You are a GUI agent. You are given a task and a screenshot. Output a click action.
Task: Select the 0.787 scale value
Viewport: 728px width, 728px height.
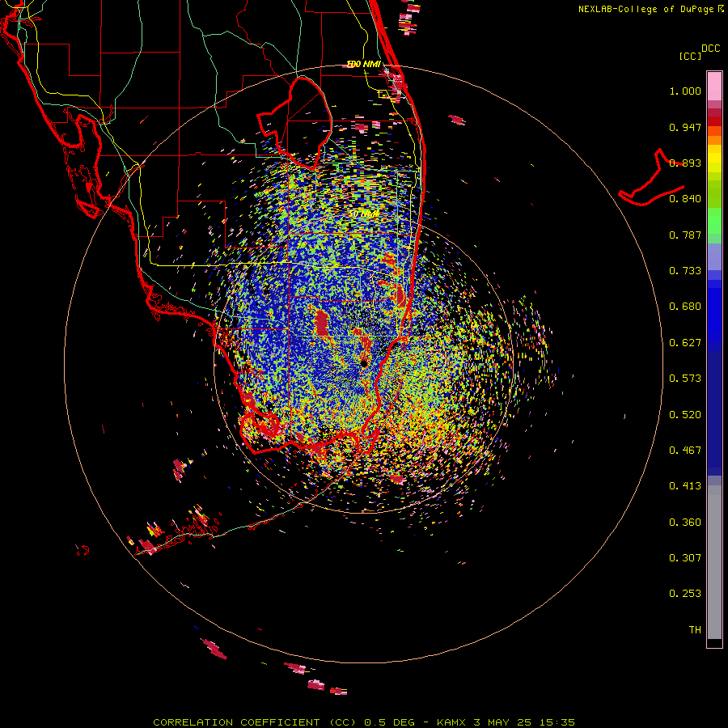click(685, 235)
